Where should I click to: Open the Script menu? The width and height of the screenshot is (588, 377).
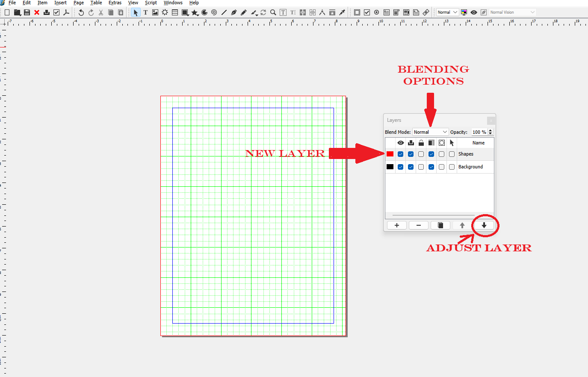(151, 3)
